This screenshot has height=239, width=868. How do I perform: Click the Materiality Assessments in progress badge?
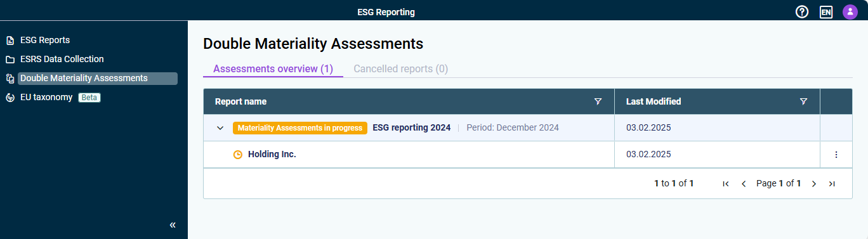(300, 128)
